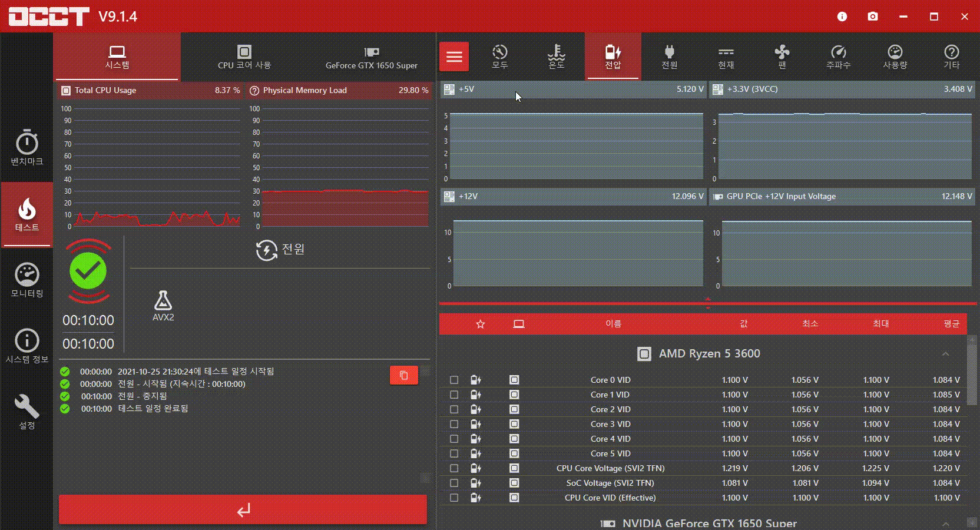
Task: Toggle the red splitter arrows between graphs and table
Action: click(708, 304)
